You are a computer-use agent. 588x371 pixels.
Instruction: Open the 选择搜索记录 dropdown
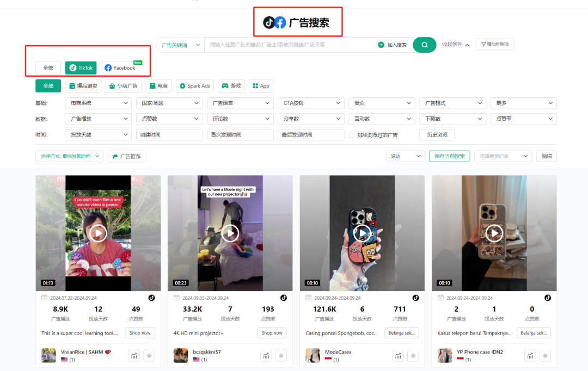click(503, 156)
